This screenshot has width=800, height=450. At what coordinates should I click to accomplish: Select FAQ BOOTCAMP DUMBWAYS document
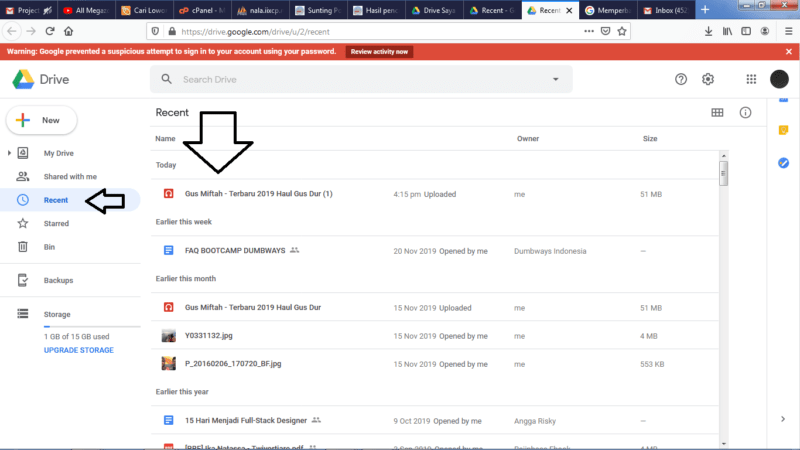pos(434,251)
